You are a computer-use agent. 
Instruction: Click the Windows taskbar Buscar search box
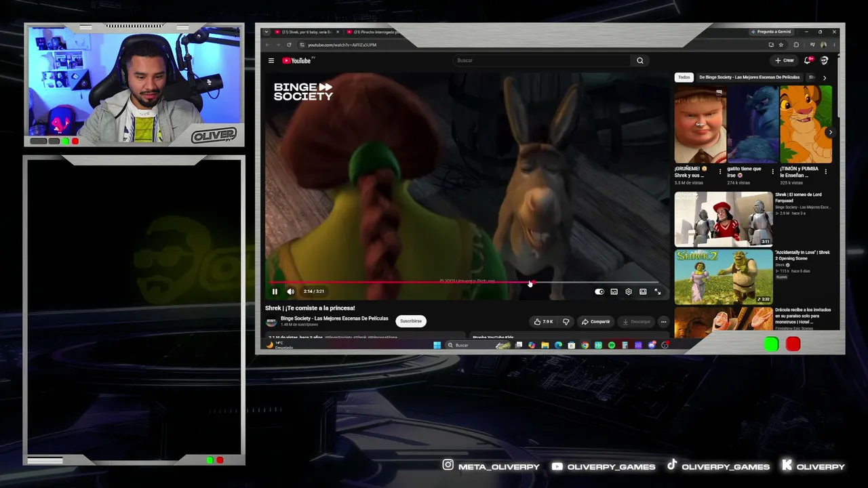(x=478, y=345)
